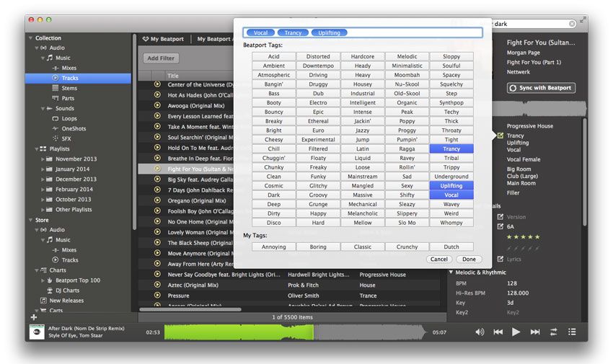This screenshot has height=364, width=613.
Task: Click Cancel in the tags dialog
Action: click(x=439, y=259)
